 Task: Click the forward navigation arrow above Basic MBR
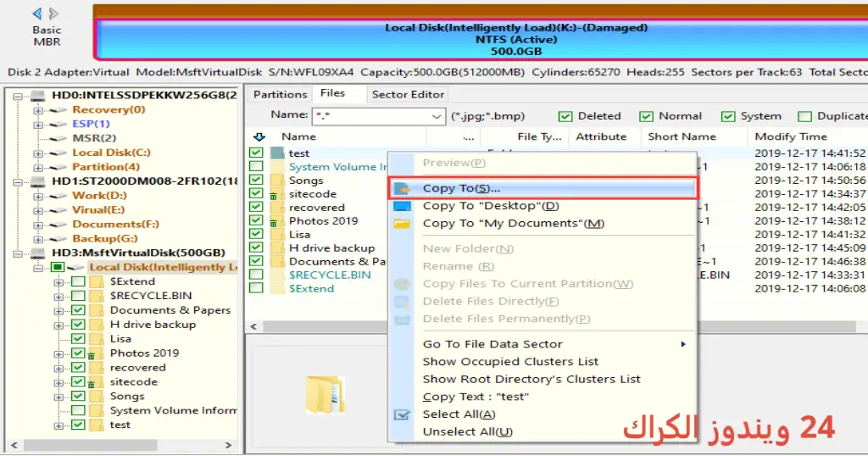click(x=53, y=14)
